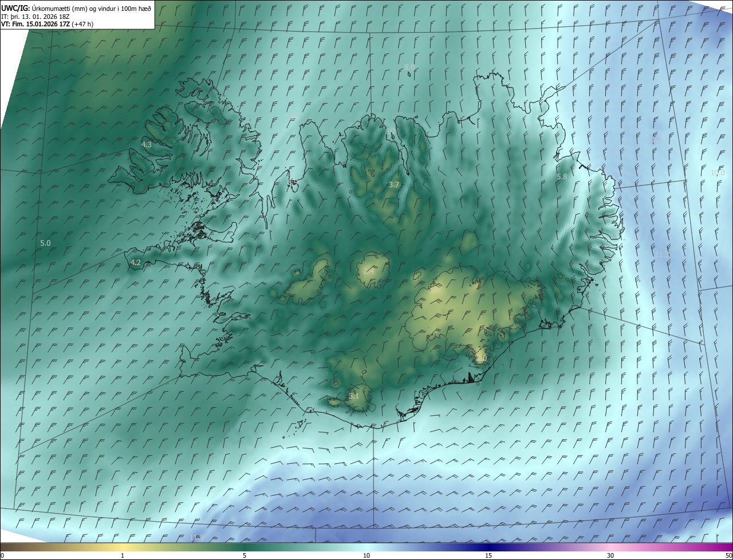733x560 pixels.
Task: Click the 50 tick on the colour scale
Action: tap(728, 555)
